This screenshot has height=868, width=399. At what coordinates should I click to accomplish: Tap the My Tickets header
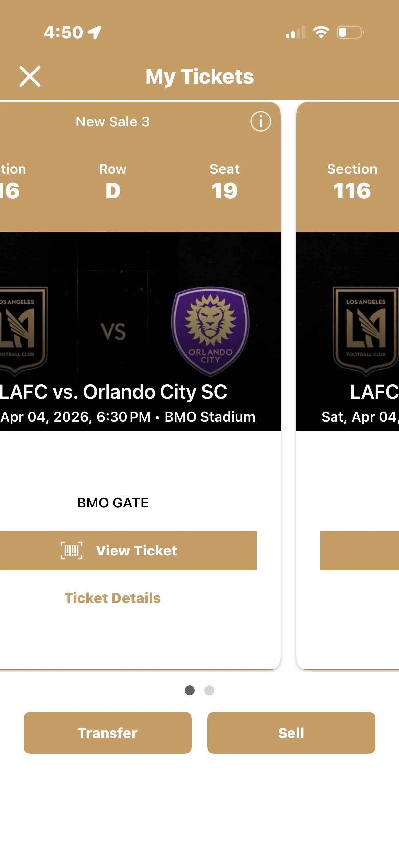click(200, 76)
